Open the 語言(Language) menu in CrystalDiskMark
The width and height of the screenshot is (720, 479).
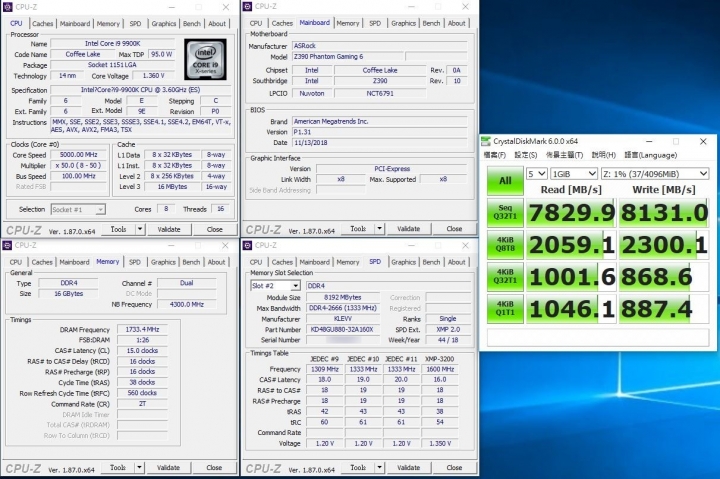tap(651, 155)
